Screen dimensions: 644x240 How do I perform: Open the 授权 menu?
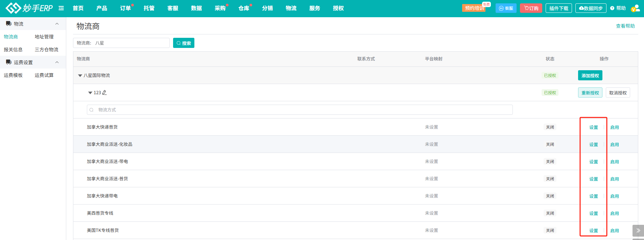click(338, 8)
